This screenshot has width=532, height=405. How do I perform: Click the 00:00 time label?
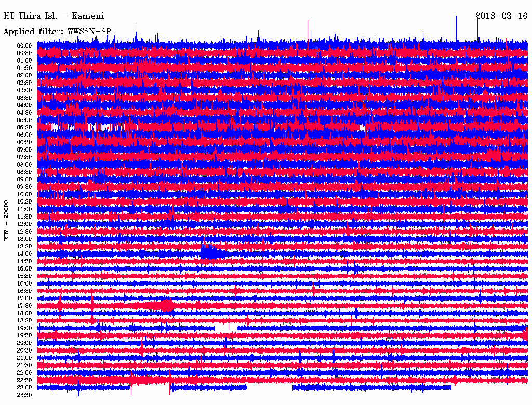click(24, 46)
